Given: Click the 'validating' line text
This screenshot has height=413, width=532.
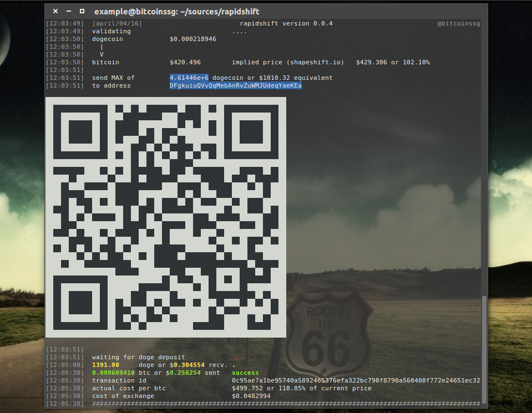Looking at the screenshot, I should 112,31.
